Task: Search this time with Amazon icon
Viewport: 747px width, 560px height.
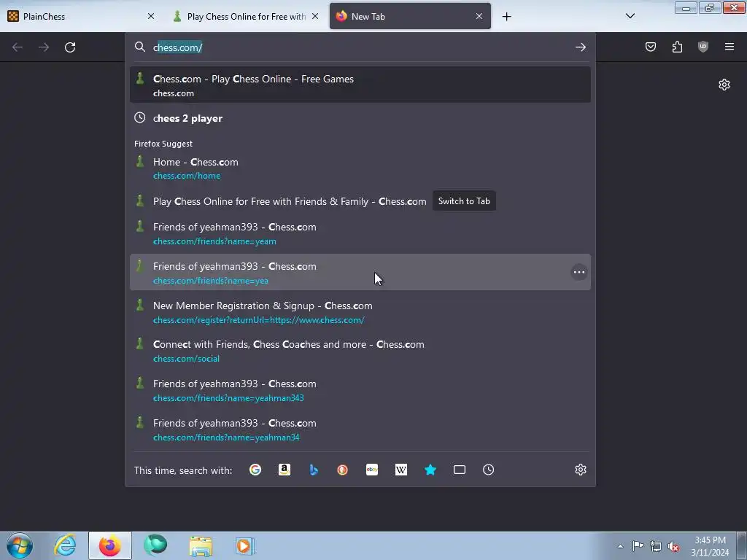Action: (x=285, y=470)
